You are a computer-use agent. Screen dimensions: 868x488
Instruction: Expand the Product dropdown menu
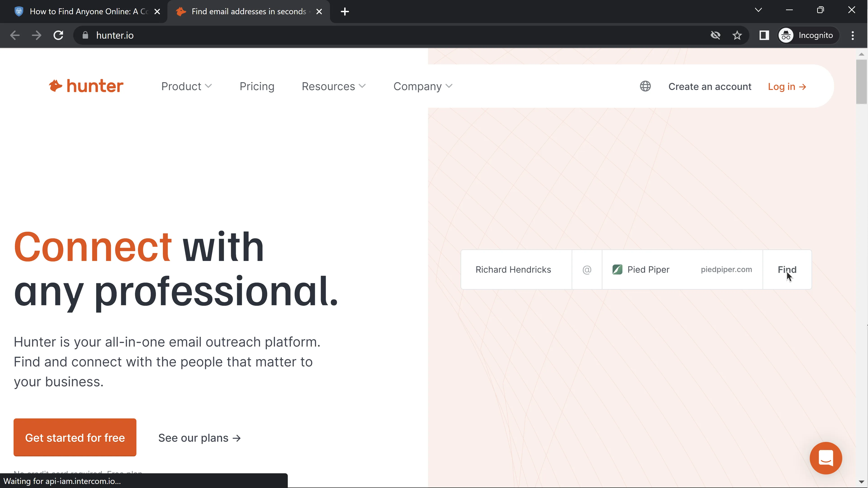tap(186, 86)
